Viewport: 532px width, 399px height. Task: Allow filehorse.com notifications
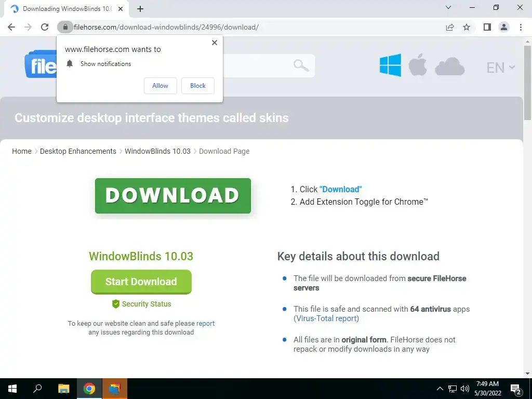click(160, 86)
